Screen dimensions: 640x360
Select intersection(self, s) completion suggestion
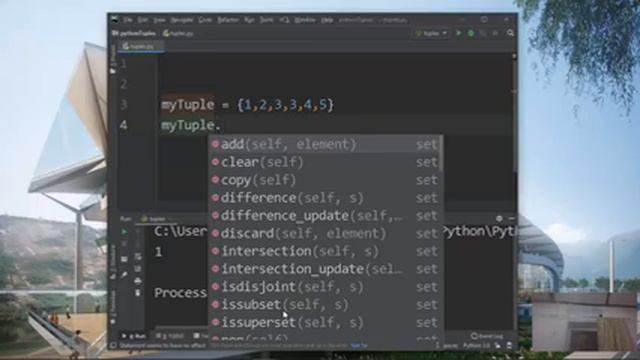tap(325, 251)
